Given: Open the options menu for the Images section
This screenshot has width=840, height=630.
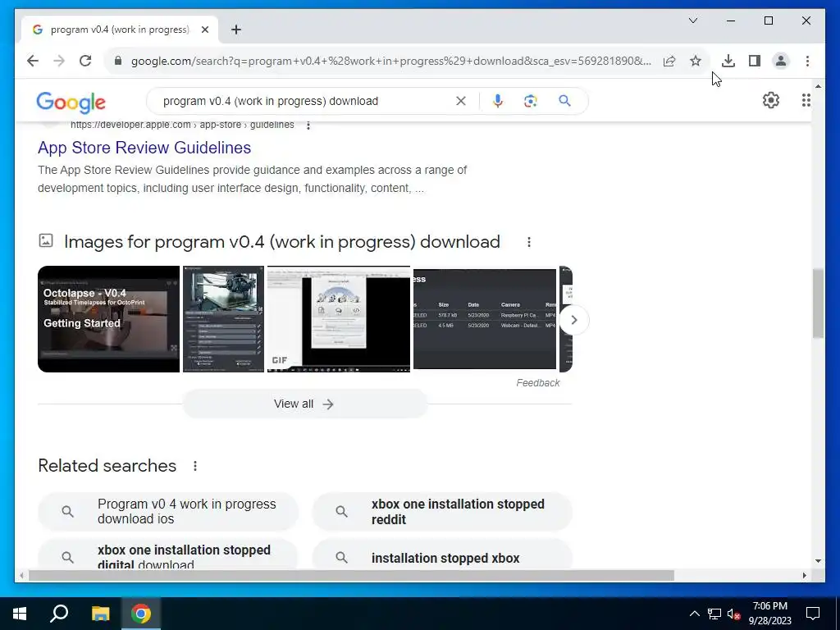Looking at the screenshot, I should point(529,242).
